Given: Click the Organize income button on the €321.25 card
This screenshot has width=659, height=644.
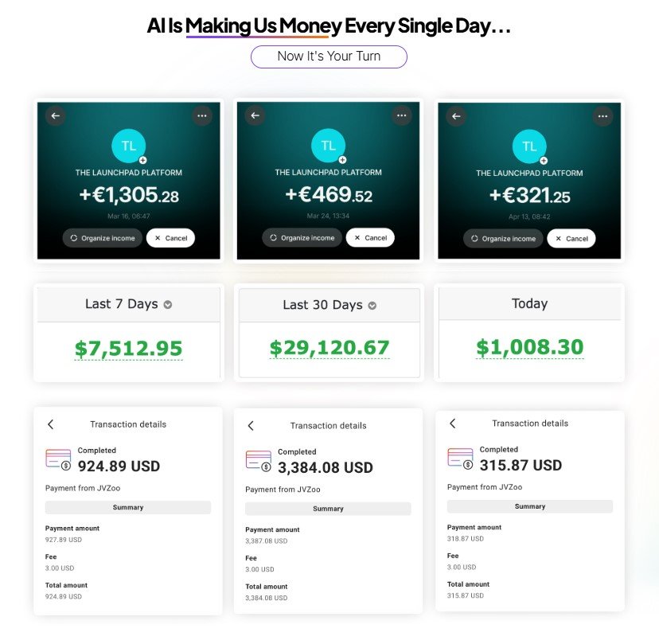Looking at the screenshot, I should coord(503,238).
